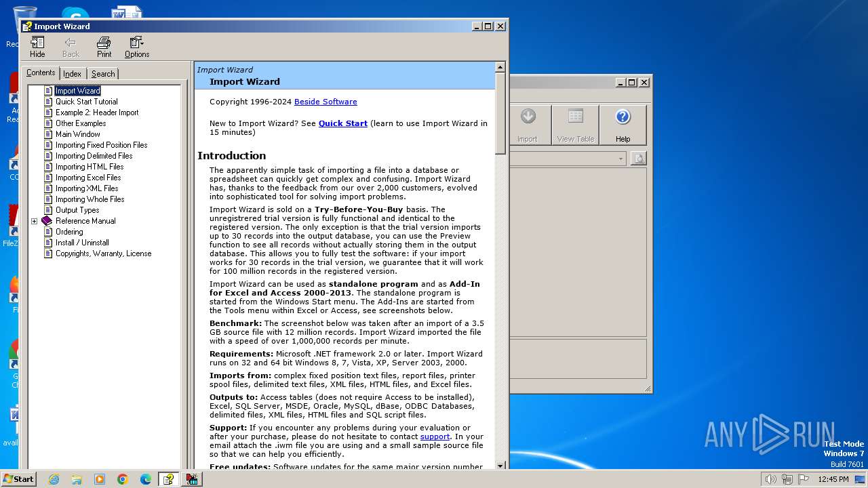This screenshot has width=868, height=488.
Task: Select Import Wizard topic in tree
Action: click(78, 91)
